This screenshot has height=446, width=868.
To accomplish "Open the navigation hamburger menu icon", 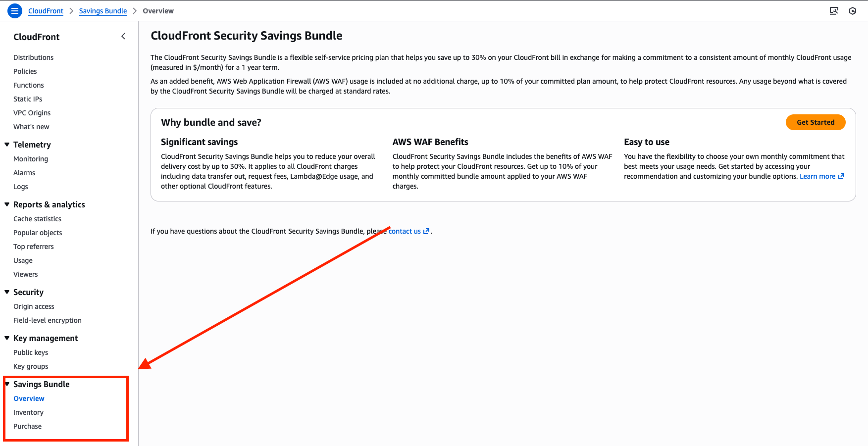I will (14, 10).
